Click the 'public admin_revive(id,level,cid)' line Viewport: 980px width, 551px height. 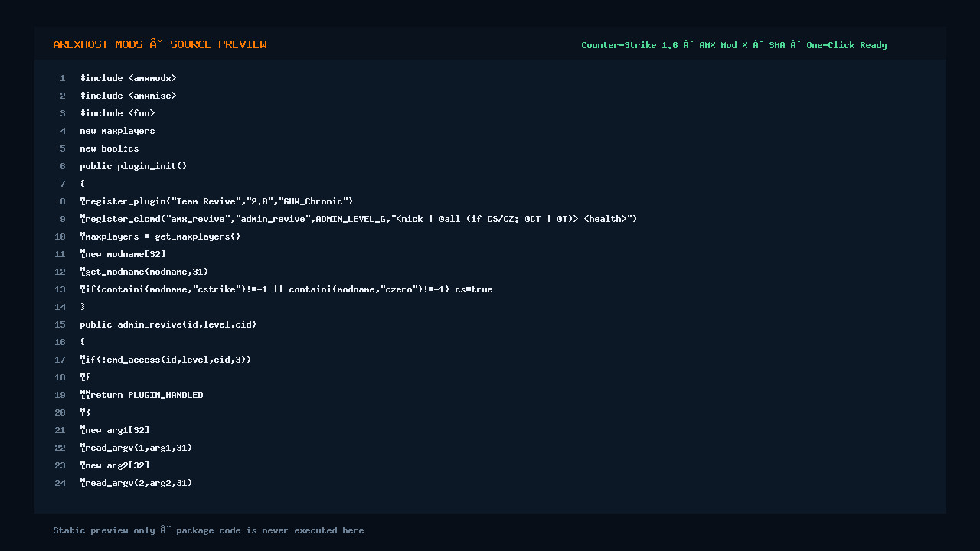168,324
